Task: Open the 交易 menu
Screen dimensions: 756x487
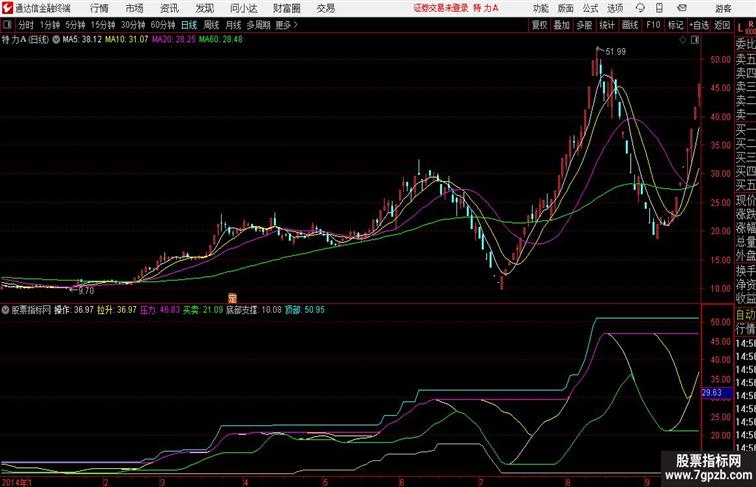Action: (x=325, y=8)
